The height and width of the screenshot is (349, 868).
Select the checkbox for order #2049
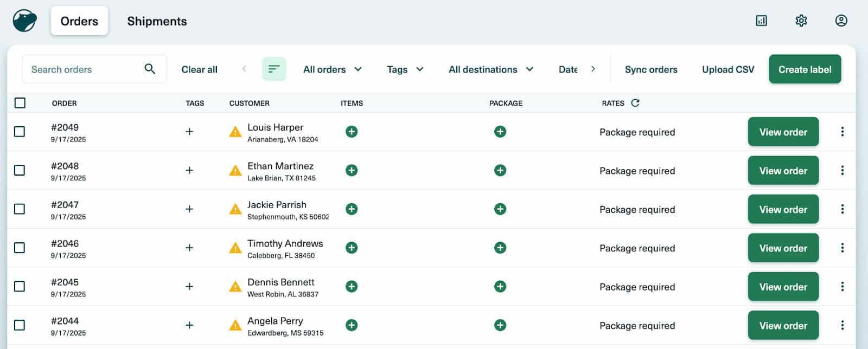[20, 132]
